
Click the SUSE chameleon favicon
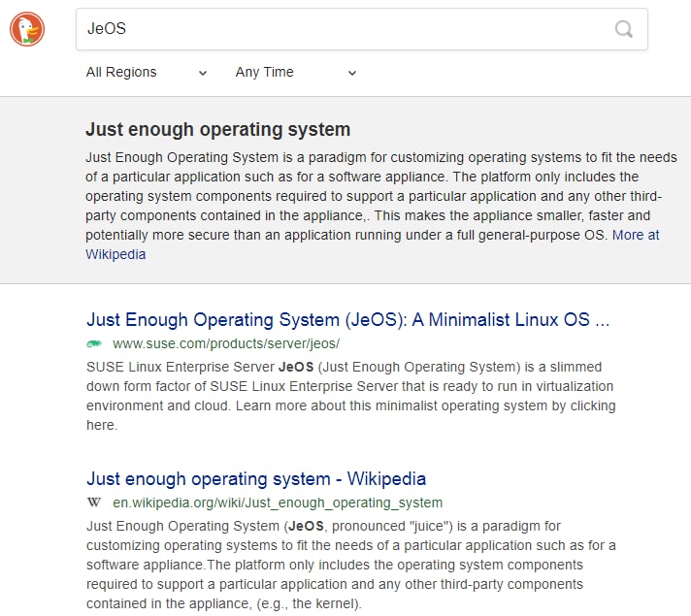coord(94,343)
